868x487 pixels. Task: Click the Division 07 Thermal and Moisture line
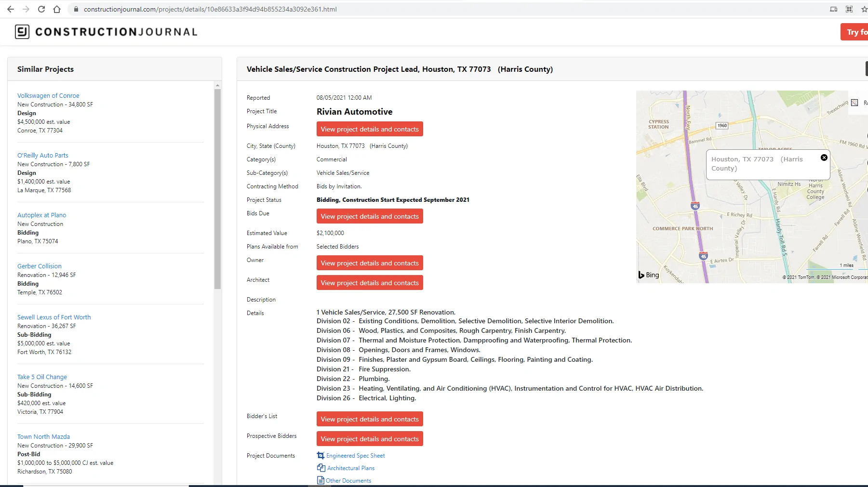[474, 341]
